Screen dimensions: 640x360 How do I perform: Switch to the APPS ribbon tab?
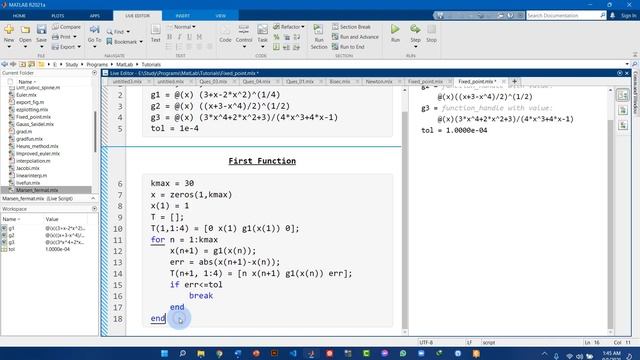95,16
